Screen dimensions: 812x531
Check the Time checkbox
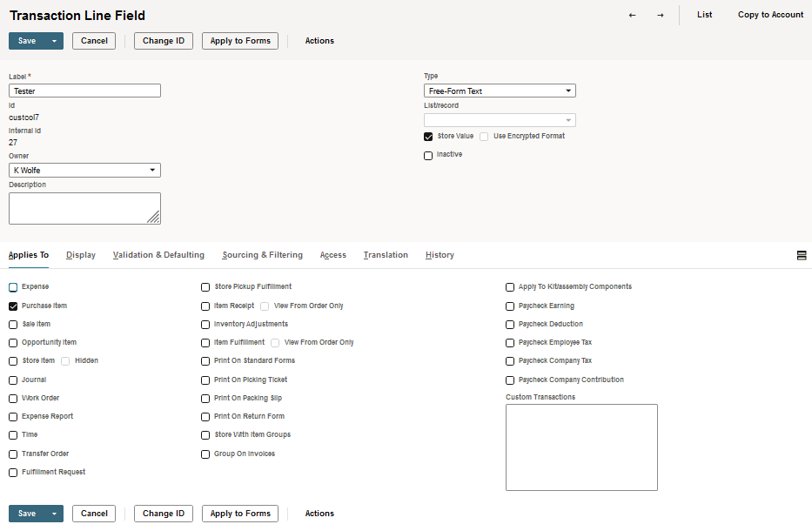(x=13, y=435)
